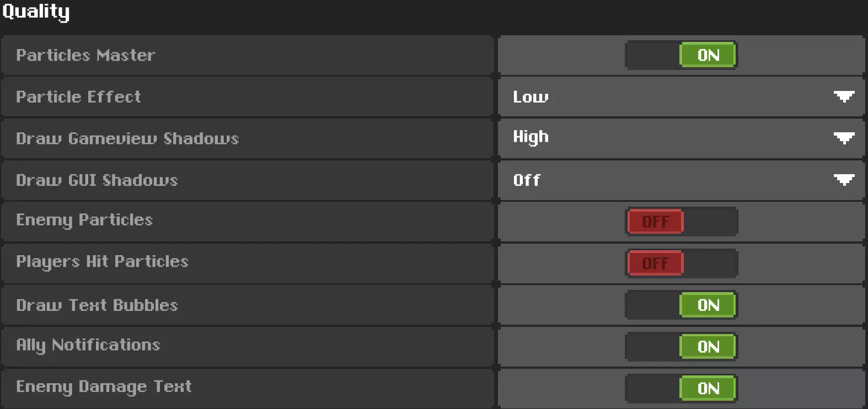868x409 pixels.
Task: Click the High value for Gameview Shadows
Action: 531,137
